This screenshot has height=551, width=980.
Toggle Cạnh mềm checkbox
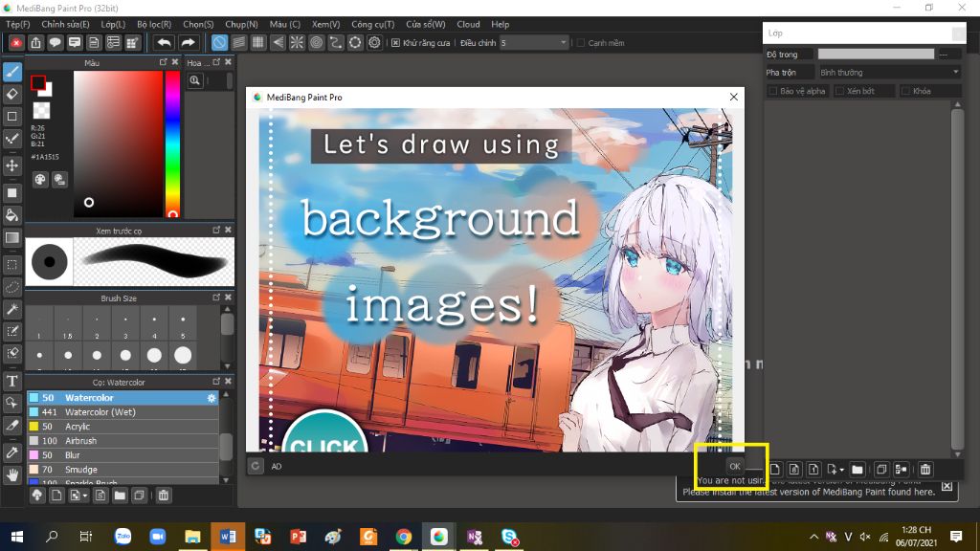[581, 43]
